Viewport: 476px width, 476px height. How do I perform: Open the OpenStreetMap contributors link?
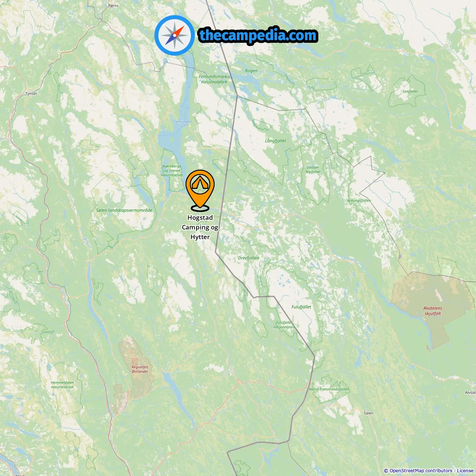[x=421, y=470]
